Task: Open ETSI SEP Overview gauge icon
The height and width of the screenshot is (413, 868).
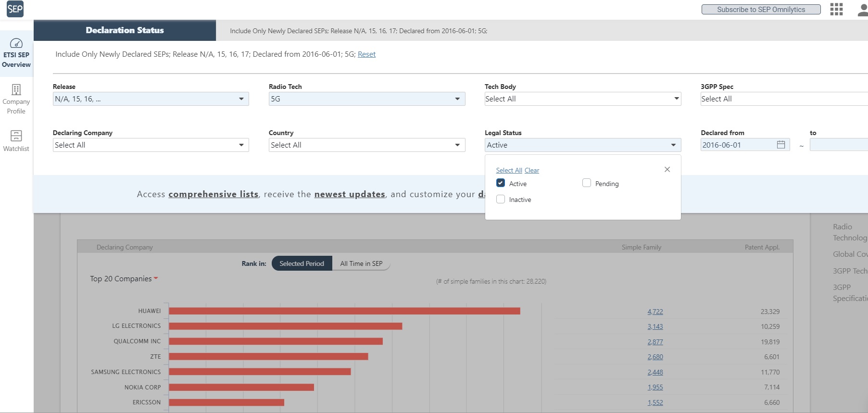Action: pyautogui.click(x=16, y=43)
